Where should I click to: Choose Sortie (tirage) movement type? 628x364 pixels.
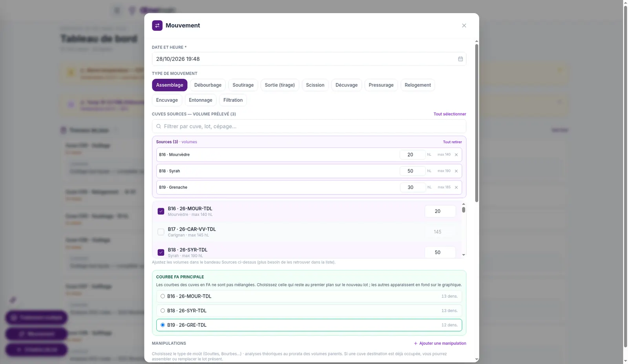pos(280,85)
